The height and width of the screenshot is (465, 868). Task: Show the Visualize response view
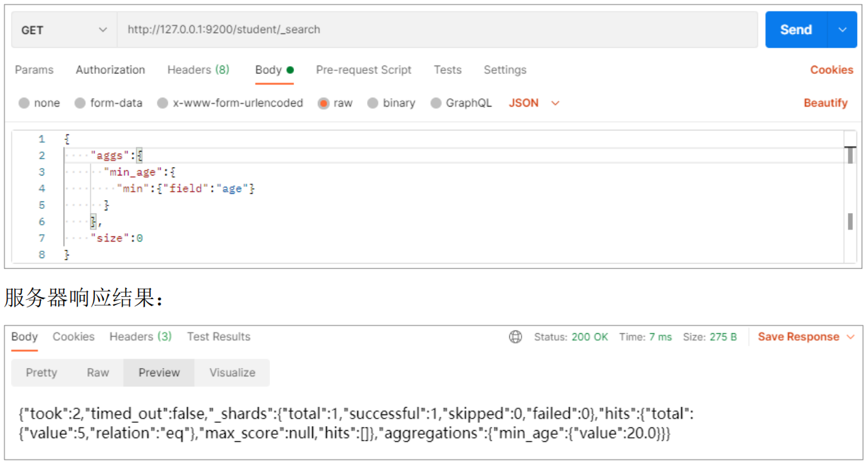click(232, 373)
